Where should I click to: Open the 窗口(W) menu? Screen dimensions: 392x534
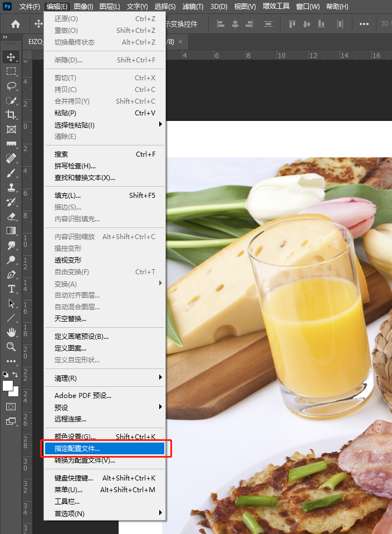click(307, 7)
